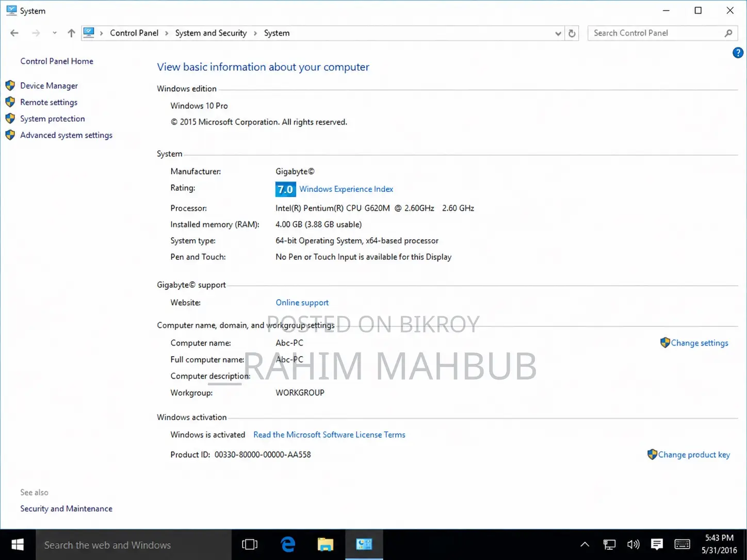Open Security and Maintenance link
This screenshot has width=747, height=560.
66,508
